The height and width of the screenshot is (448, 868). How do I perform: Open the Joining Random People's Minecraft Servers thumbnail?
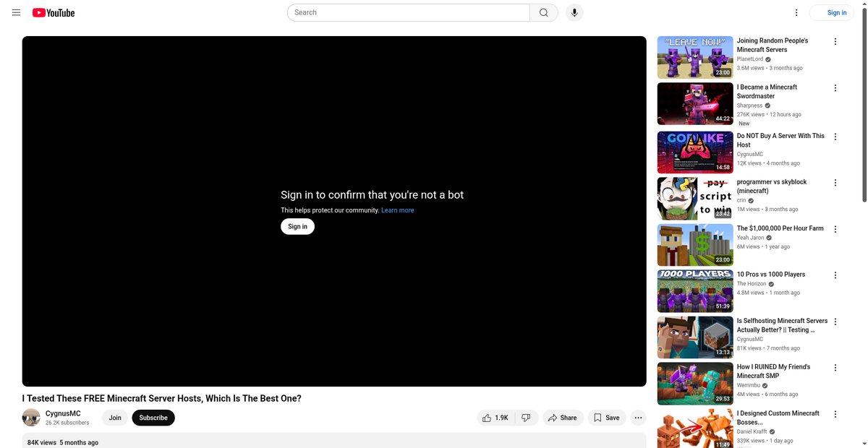click(695, 57)
